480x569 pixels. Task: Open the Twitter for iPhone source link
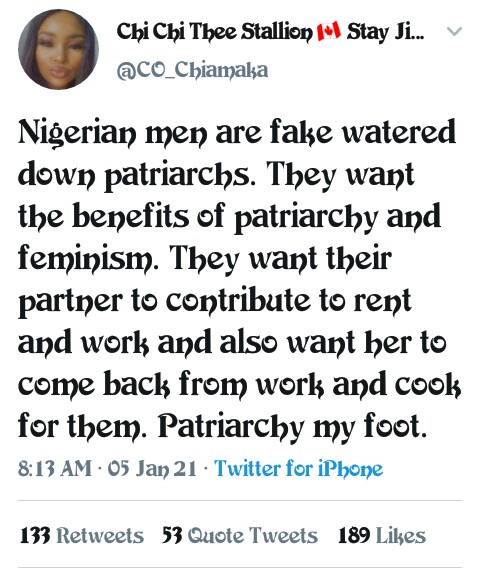pyautogui.click(x=298, y=468)
